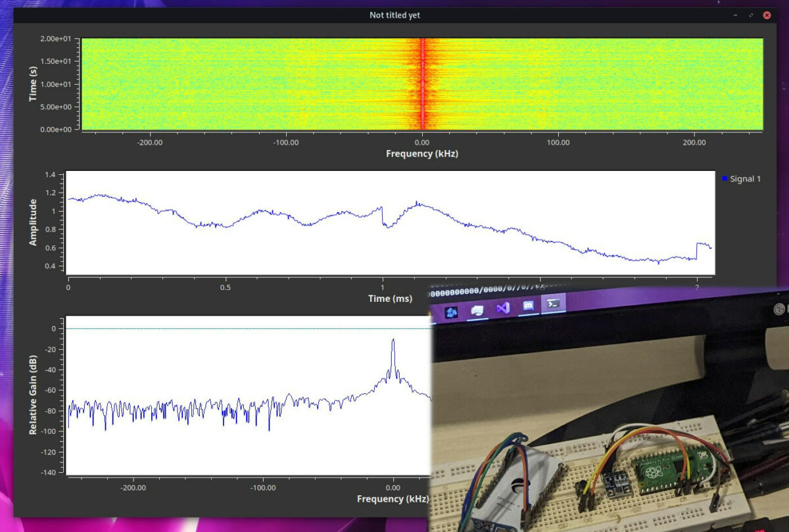
Task: Click the 'Not titled yet' title bar text
Action: 394,15
